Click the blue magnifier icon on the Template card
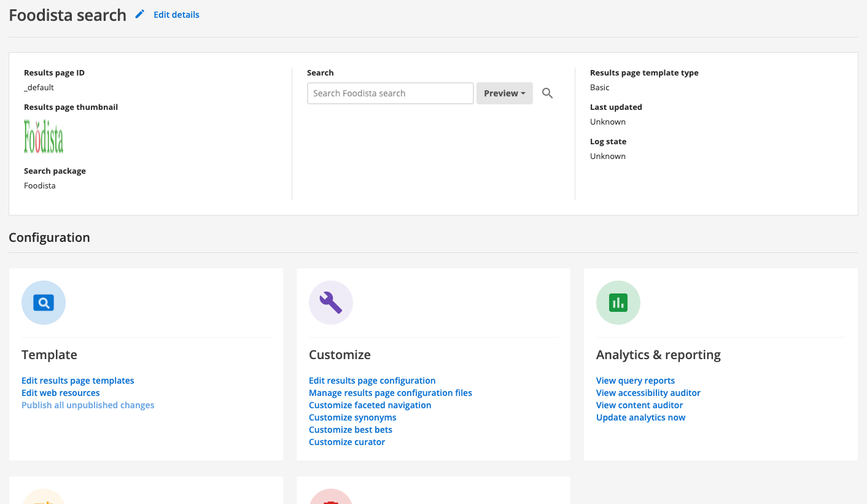867x504 pixels. (43, 302)
